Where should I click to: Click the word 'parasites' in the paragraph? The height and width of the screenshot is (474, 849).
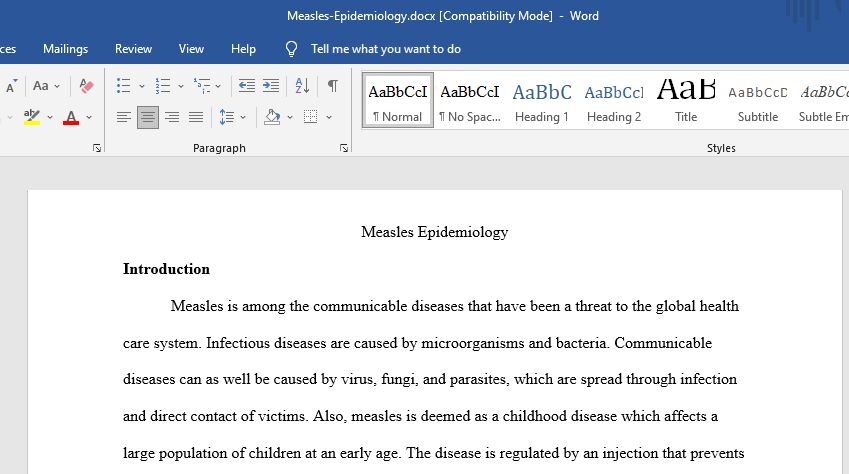click(479, 379)
